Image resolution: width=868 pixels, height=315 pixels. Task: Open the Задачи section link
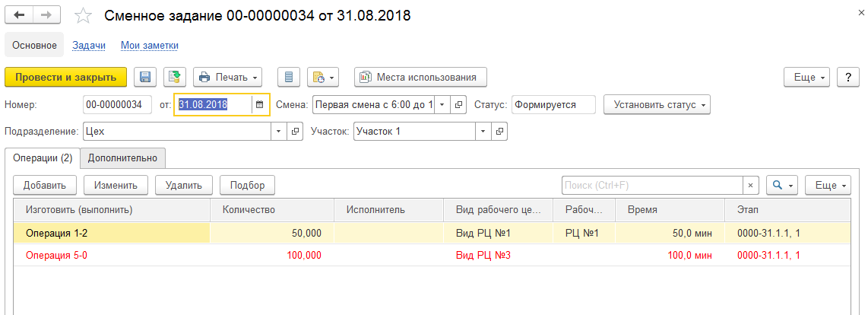pos(89,45)
